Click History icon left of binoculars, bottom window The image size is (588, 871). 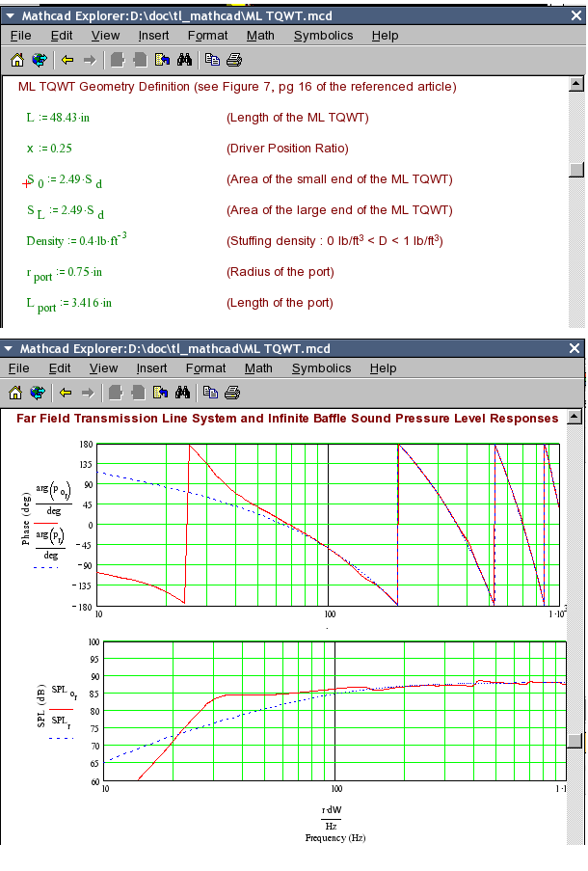tap(160, 393)
